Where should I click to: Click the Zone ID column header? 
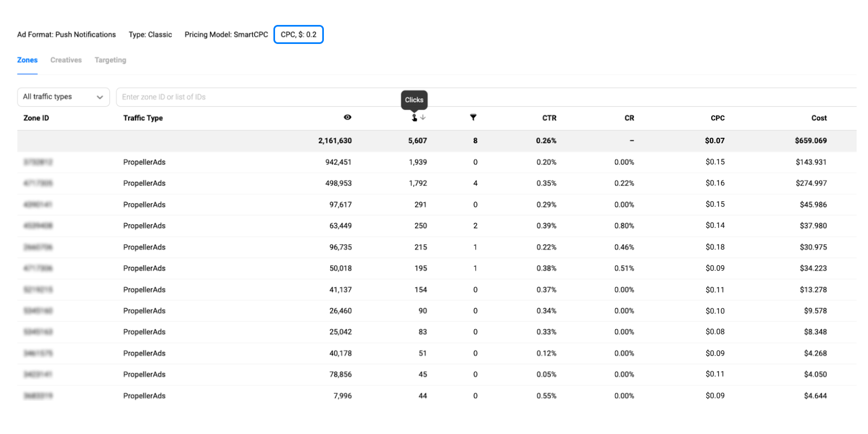(36, 118)
